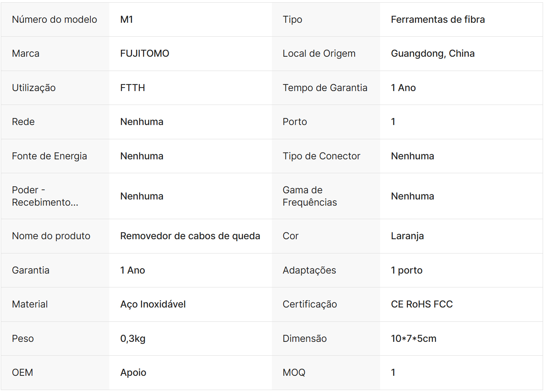Click the 'Tipo de Conector' label
Screen dimensions: 545x392
coord(321,156)
